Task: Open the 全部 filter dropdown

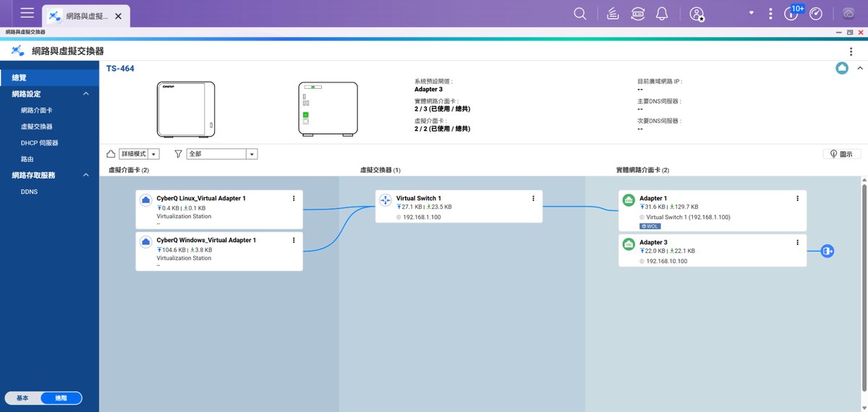Action: tap(222, 154)
